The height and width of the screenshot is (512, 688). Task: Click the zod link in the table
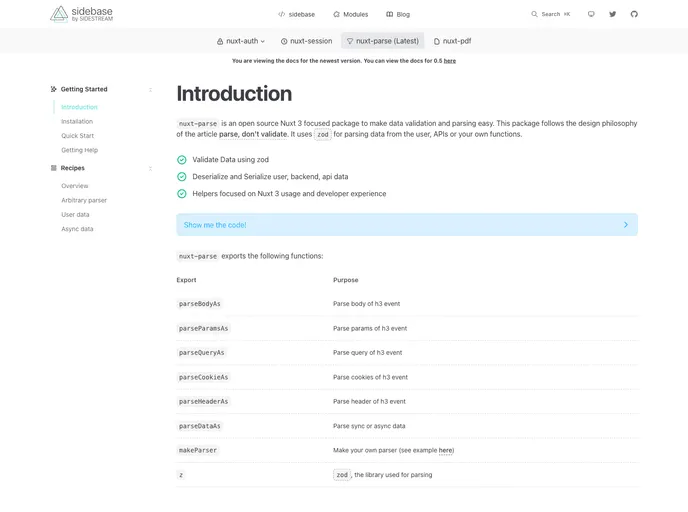coord(342,475)
